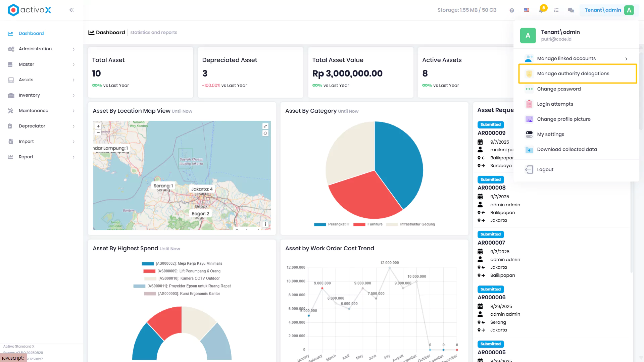Click the Inventory warehouse icon

pos(11,95)
